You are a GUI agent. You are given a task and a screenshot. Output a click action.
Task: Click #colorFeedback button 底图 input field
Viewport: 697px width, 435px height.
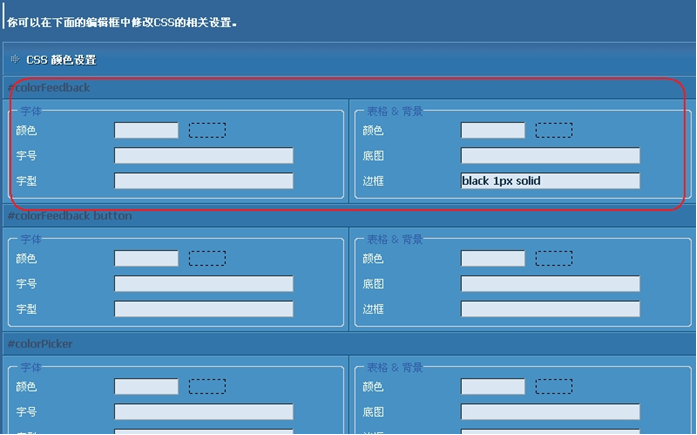[x=550, y=283]
